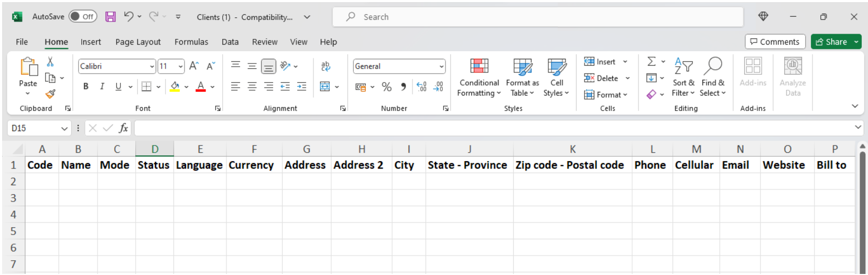
Task: Click the Cut scissors icon
Action: point(50,62)
